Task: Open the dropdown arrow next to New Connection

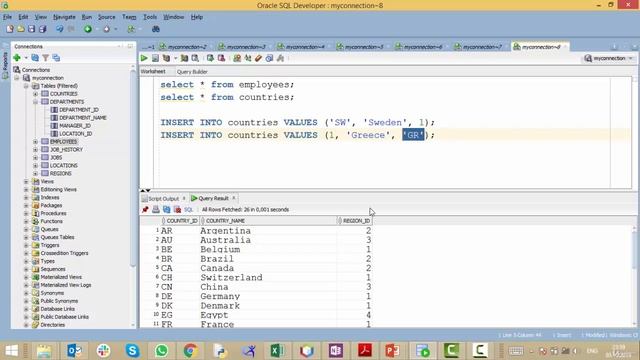Action: (x=25, y=58)
